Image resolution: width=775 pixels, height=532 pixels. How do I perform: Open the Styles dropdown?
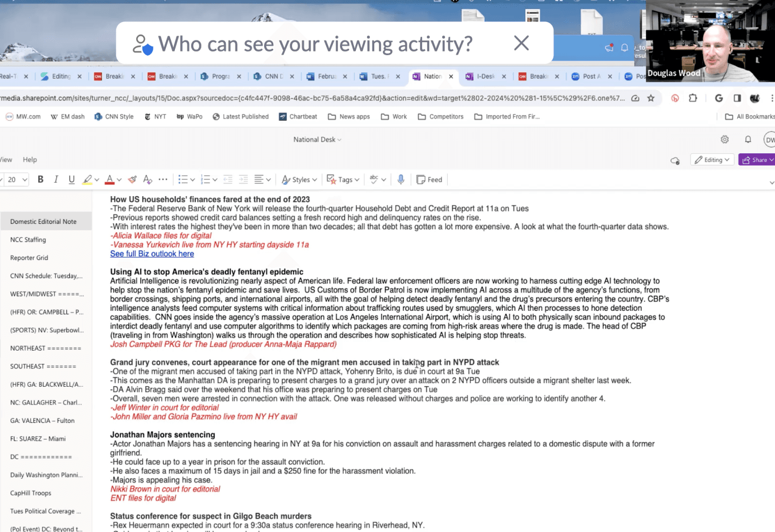(300, 179)
